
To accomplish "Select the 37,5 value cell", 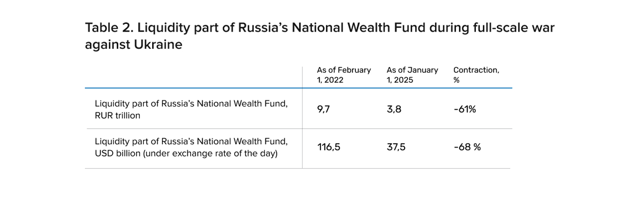I will pyautogui.click(x=396, y=148).
